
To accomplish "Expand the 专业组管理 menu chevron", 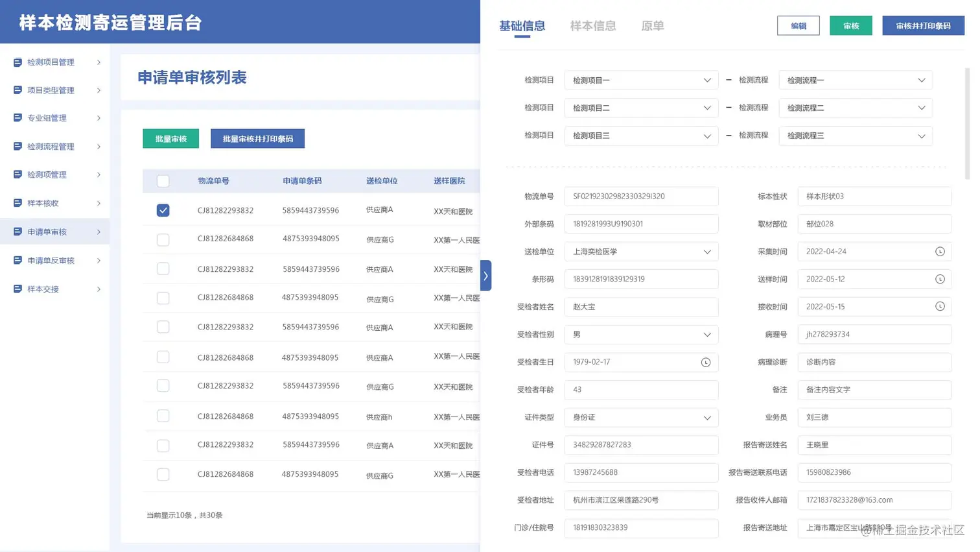I will pyautogui.click(x=99, y=118).
